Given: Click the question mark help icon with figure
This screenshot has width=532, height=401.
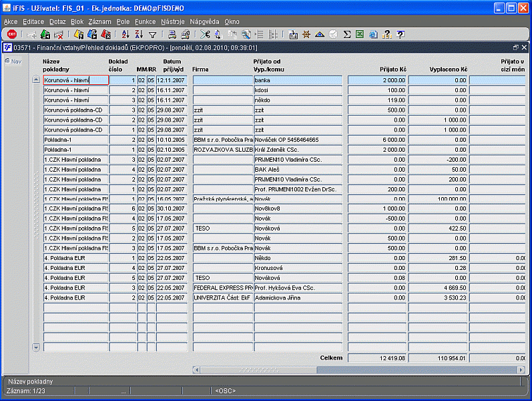Looking at the screenshot, I should point(386,34).
